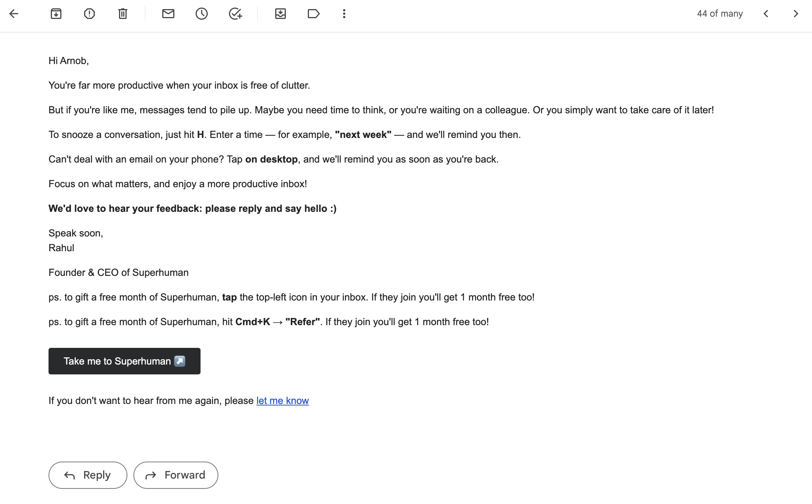Open the Move to folder icon
The width and height of the screenshot is (812, 504).
(x=281, y=14)
